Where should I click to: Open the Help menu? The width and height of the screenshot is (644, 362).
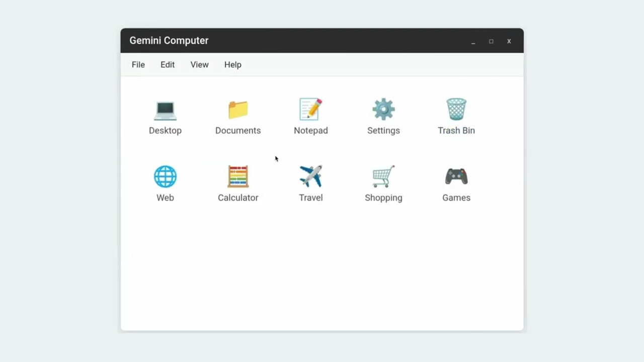click(x=232, y=64)
